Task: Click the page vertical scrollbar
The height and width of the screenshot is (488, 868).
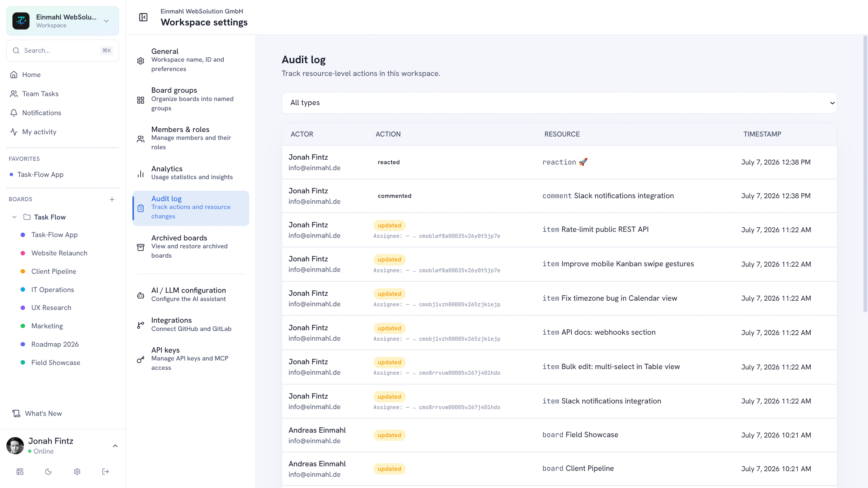Action: [x=865, y=174]
